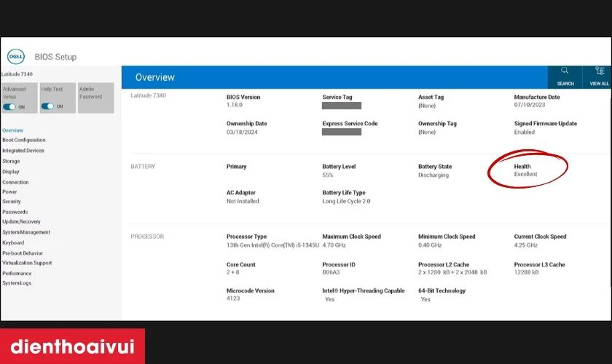Image resolution: width=612 pixels, height=364 pixels.
Task: Open Keyboard settings
Action: tap(13, 242)
